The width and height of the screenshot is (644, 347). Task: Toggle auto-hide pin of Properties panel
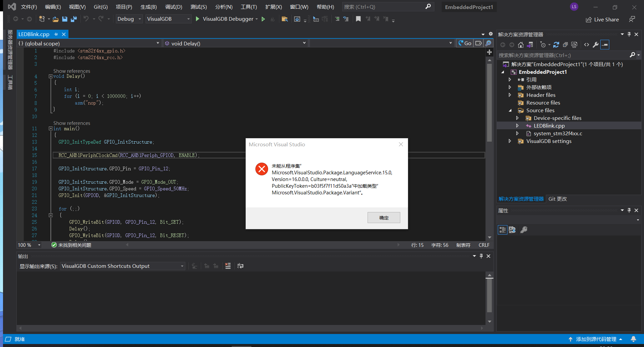click(x=629, y=210)
